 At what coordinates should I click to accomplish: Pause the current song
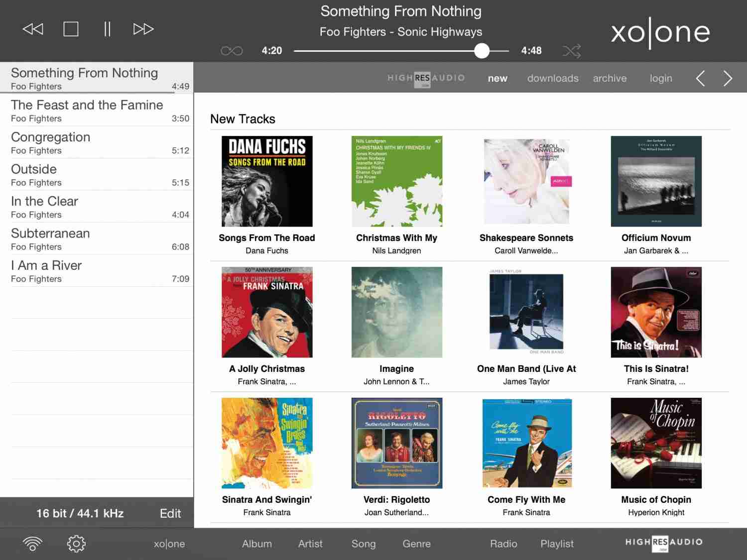click(x=107, y=29)
